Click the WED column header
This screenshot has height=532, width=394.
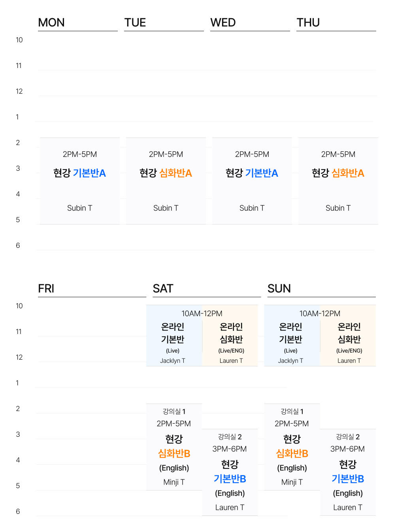point(223,23)
